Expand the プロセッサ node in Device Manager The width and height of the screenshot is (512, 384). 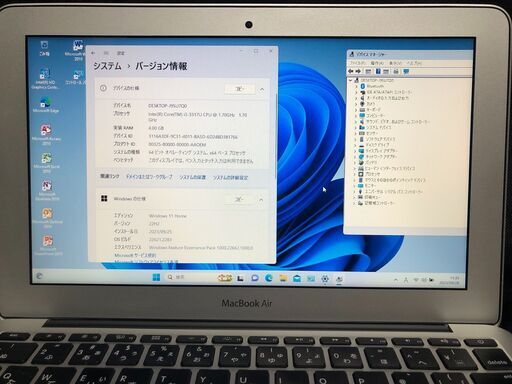355,174
